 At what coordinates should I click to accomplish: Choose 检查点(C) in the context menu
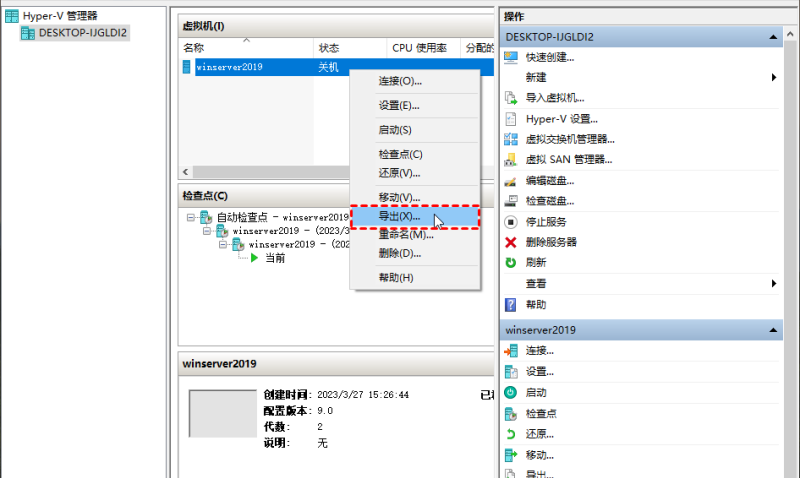pyautogui.click(x=415, y=155)
